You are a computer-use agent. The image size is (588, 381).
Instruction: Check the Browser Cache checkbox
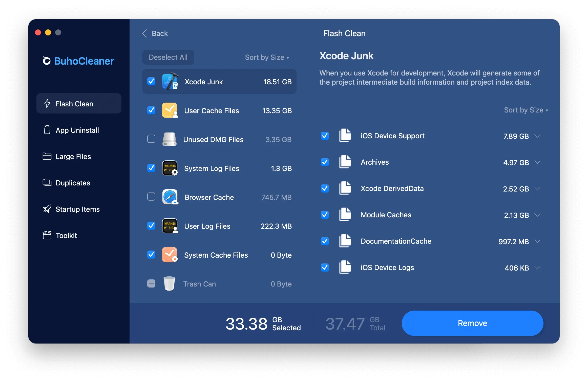151,197
